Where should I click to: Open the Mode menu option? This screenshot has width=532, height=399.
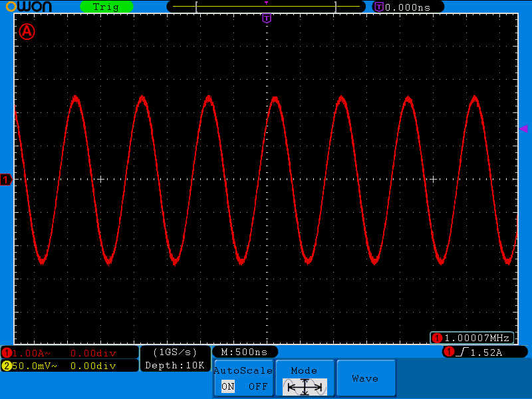point(305,371)
